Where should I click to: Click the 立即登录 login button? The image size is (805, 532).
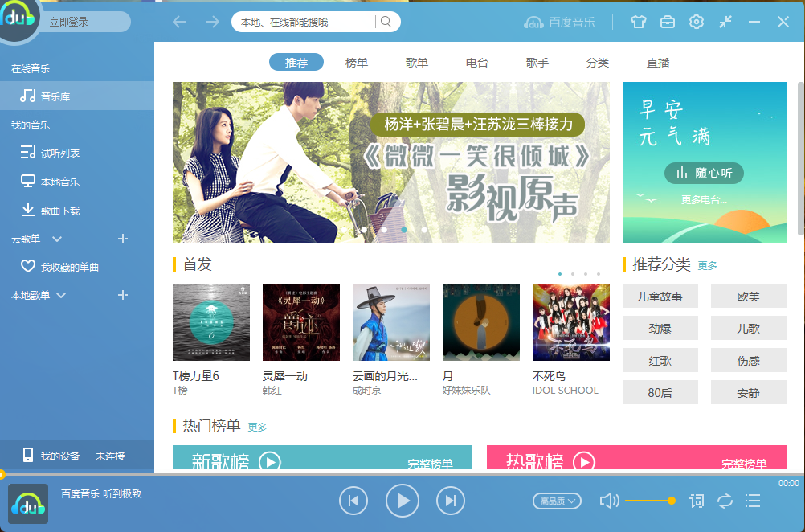(69, 22)
